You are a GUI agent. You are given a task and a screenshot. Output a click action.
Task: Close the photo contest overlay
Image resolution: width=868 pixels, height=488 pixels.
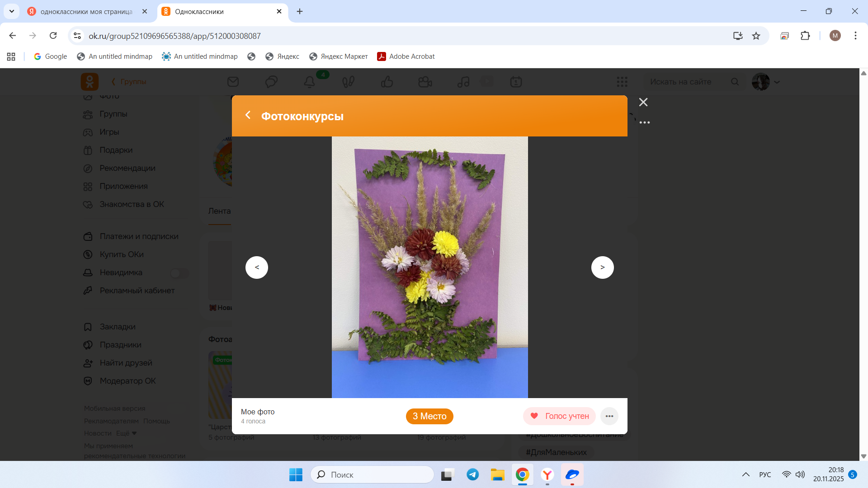pos(643,102)
